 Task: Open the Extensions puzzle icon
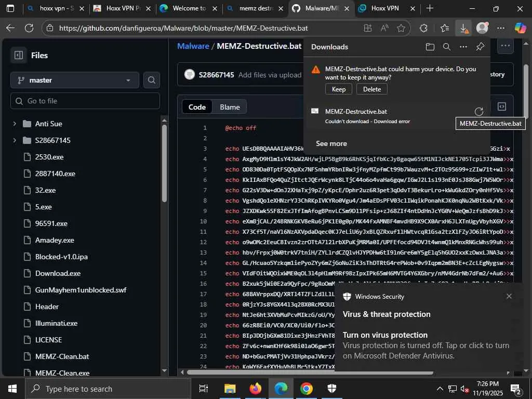pos(423,28)
